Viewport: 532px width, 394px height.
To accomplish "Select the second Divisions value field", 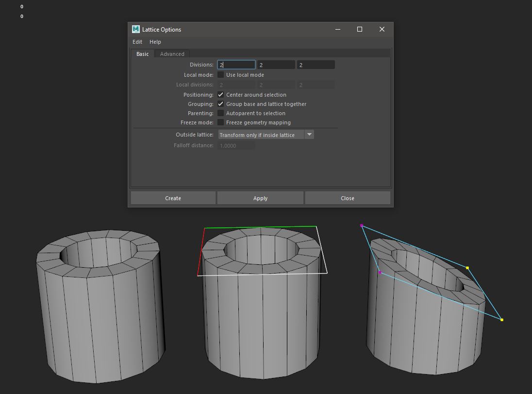I will 276,64.
